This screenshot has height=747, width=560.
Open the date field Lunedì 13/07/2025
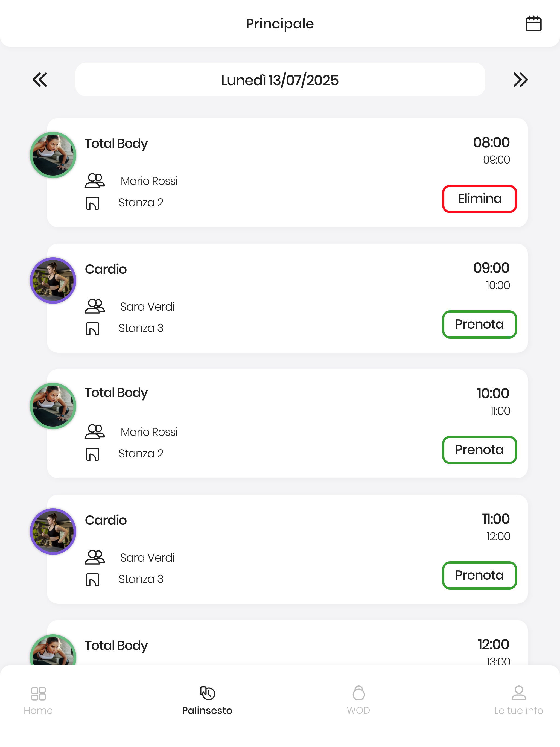coord(280,80)
